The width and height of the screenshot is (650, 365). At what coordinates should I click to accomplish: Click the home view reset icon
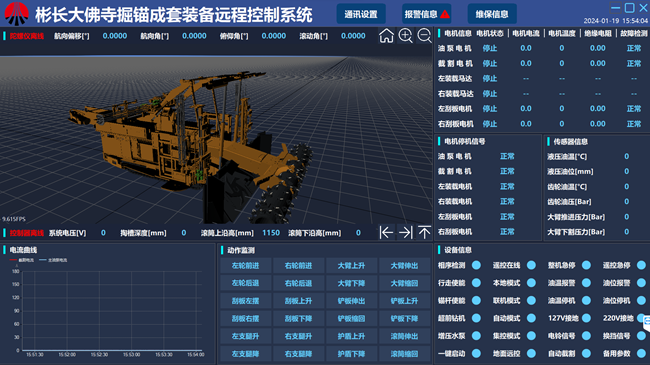coord(386,36)
